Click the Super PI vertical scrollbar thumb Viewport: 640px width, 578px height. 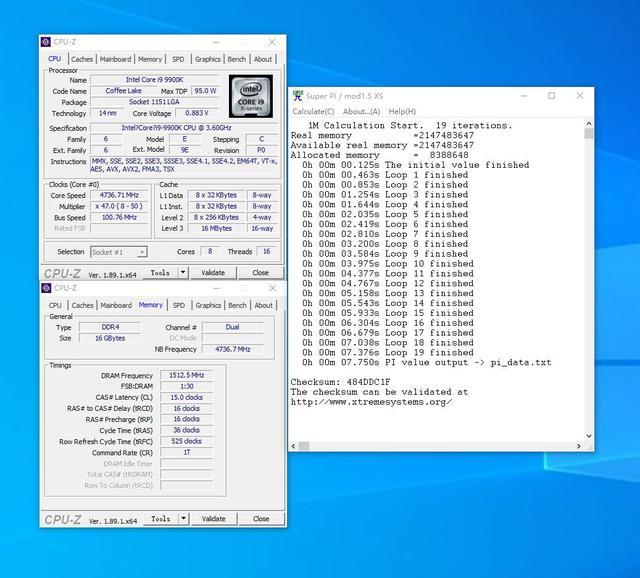[589, 133]
